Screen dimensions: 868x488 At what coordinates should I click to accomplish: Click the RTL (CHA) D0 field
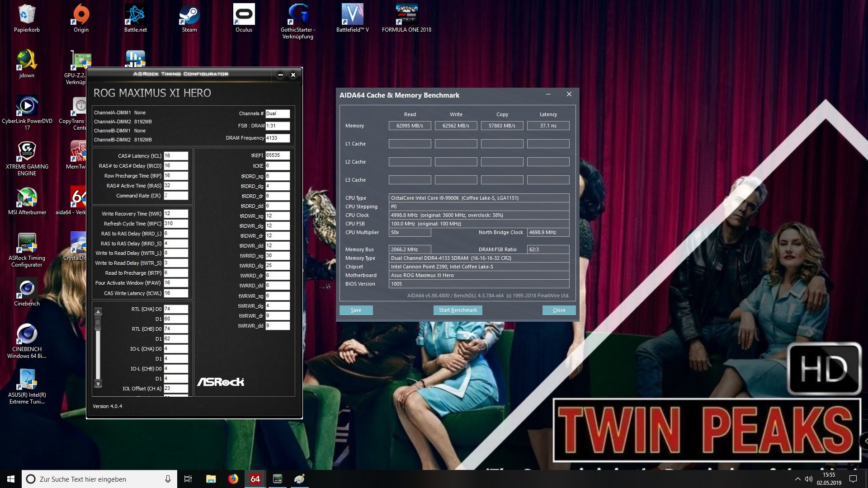(x=175, y=309)
